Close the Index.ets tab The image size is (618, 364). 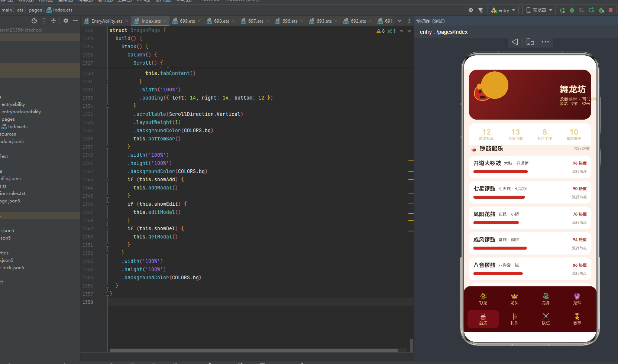tap(165, 21)
